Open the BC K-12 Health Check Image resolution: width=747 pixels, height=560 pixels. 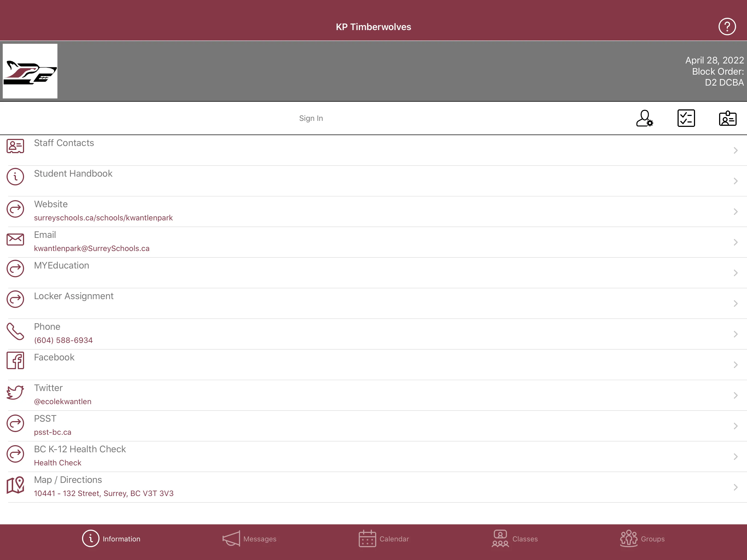pyautogui.click(x=373, y=456)
